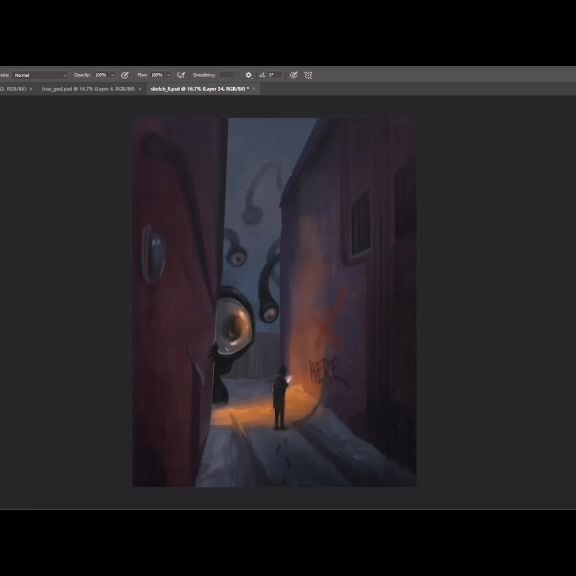576x576 pixels.
Task: Click the silhouetted figure in the painting
Action: tap(280, 397)
